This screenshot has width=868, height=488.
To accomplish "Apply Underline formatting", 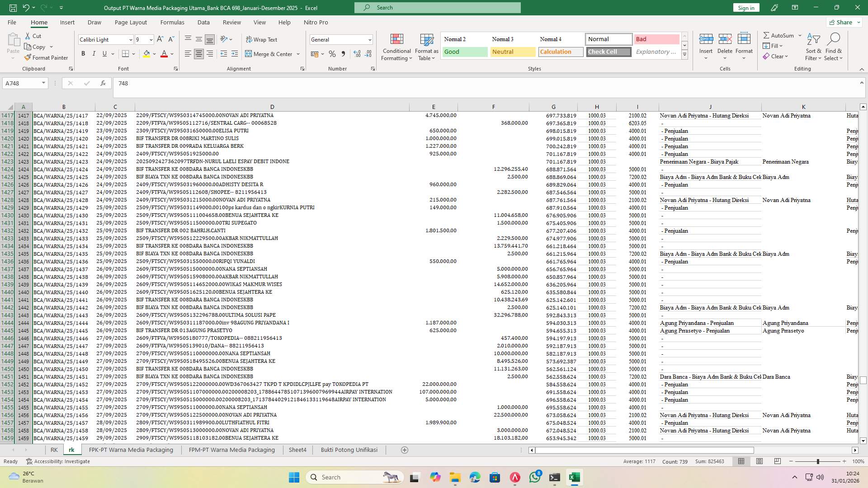I will tap(104, 53).
